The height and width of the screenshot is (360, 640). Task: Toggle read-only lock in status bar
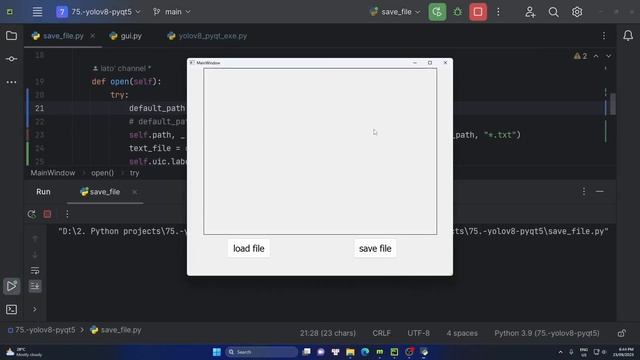point(622,333)
